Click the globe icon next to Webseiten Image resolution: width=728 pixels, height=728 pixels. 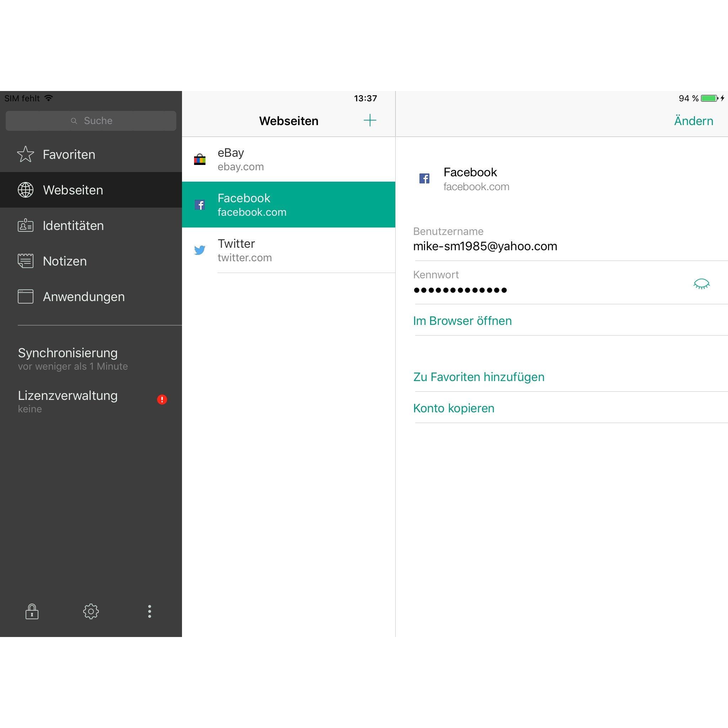(x=26, y=190)
